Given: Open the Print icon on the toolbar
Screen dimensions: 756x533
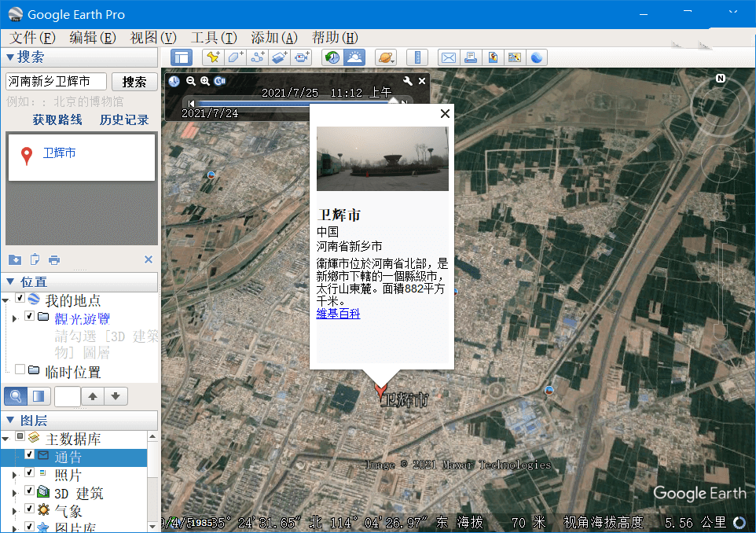Looking at the screenshot, I should pos(469,57).
